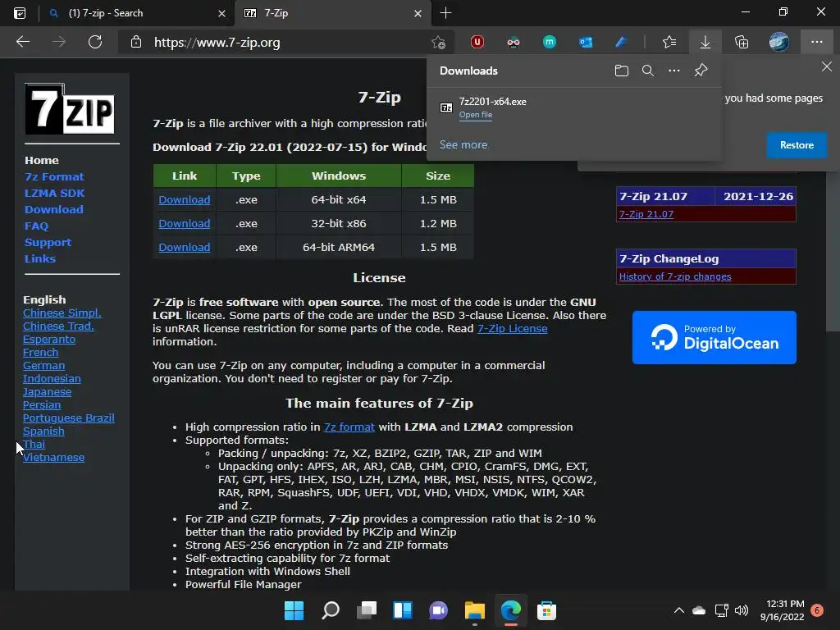Show hidden system tray icons
This screenshot has height=630, width=840.
pos(678,610)
